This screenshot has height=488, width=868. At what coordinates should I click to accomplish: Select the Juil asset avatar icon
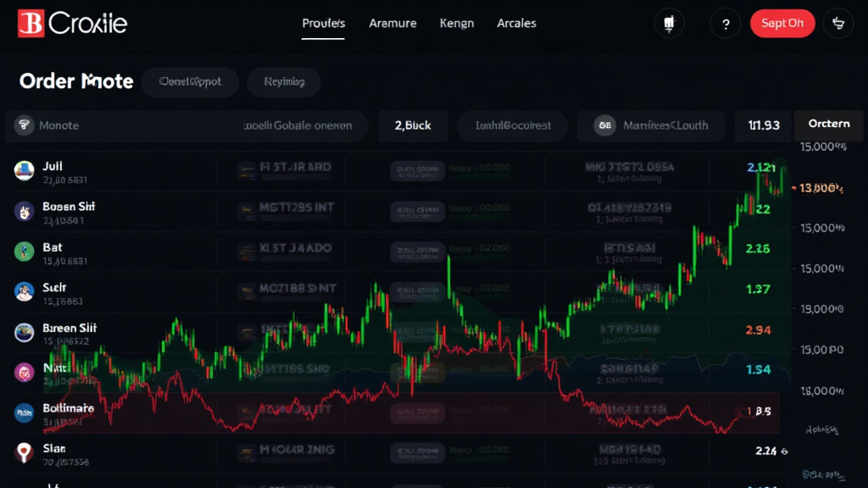pos(23,170)
